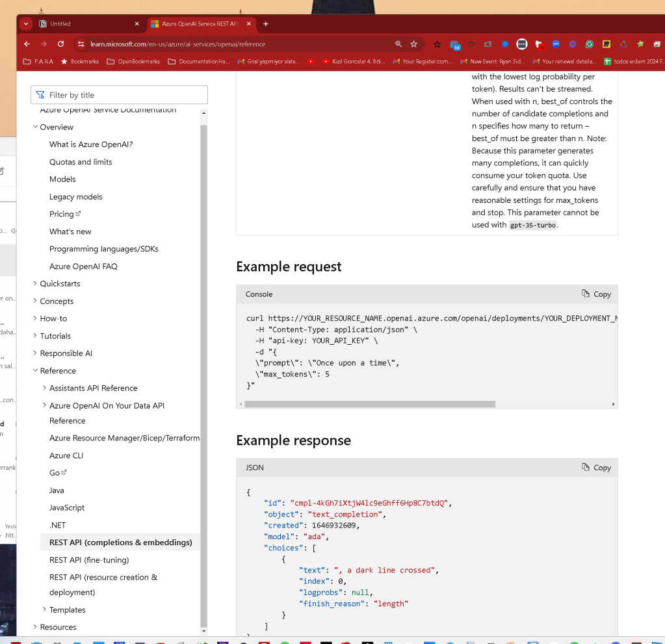Click the code block horizontal scrollbar thumb

point(370,404)
